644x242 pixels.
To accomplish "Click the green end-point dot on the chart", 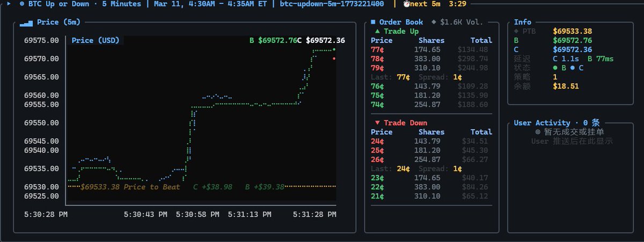I will pyautogui.click(x=334, y=49).
